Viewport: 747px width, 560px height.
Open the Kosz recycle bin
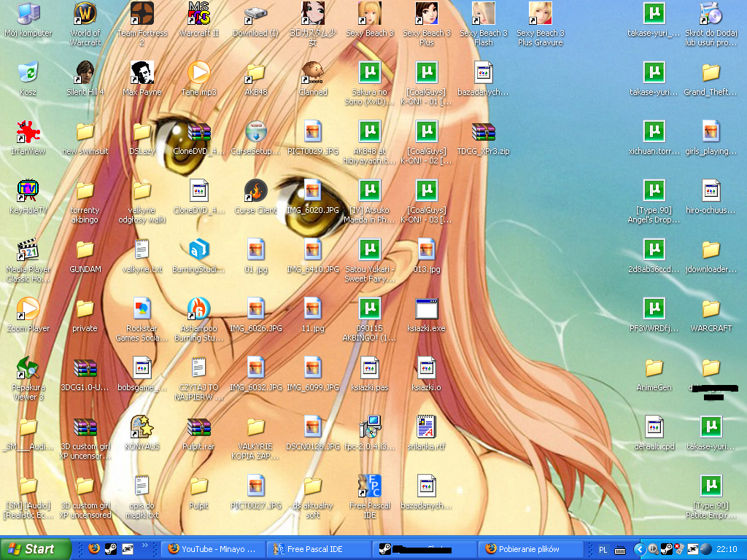tap(28, 73)
